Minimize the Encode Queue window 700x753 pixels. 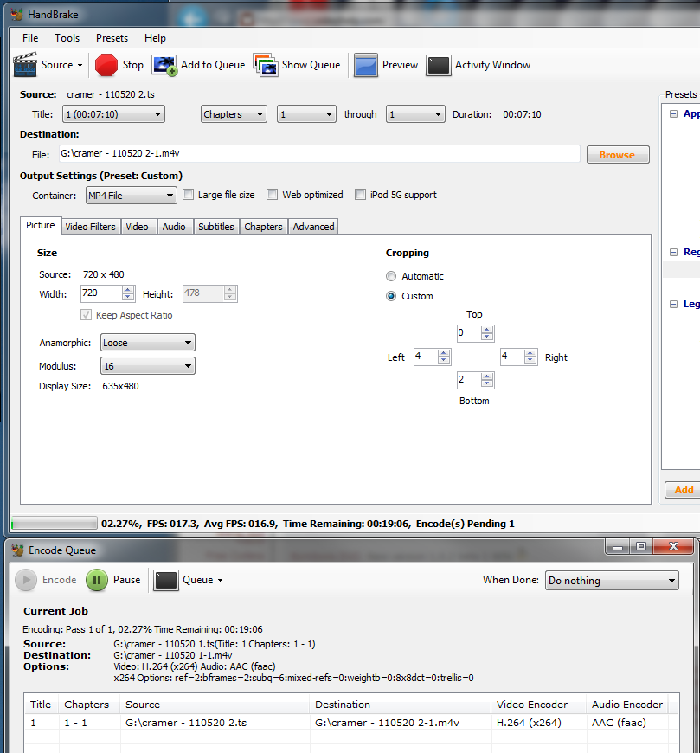coord(618,546)
